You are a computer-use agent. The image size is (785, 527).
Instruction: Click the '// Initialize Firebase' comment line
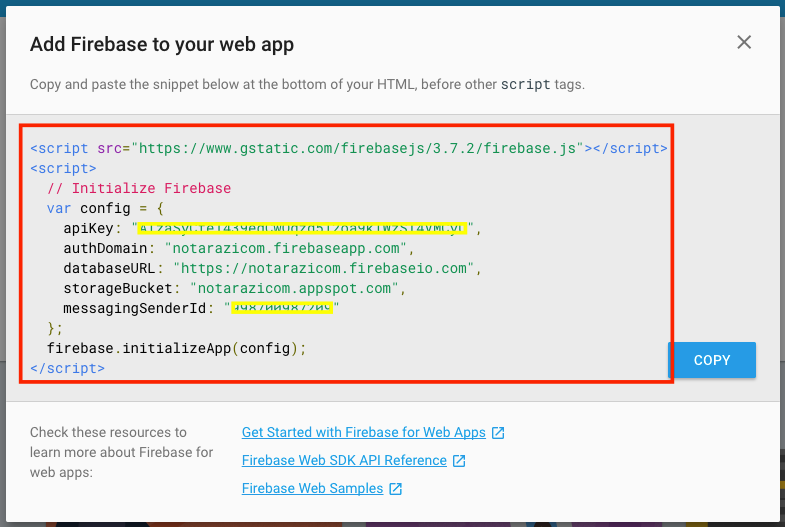139,188
